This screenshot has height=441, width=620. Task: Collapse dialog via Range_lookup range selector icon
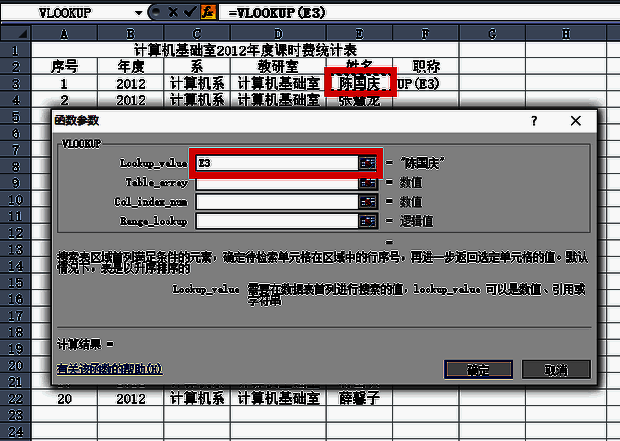click(x=368, y=221)
